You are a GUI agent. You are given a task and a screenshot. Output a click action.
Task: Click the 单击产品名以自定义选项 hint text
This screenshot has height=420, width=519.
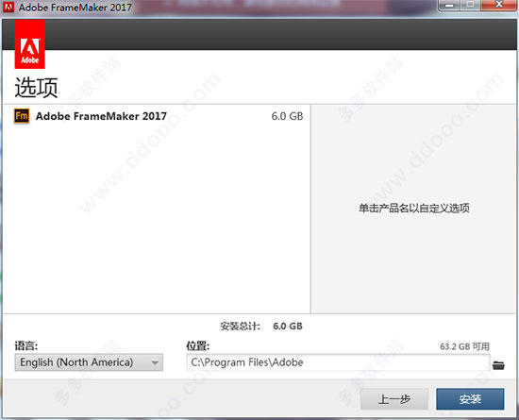[x=414, y=209]
